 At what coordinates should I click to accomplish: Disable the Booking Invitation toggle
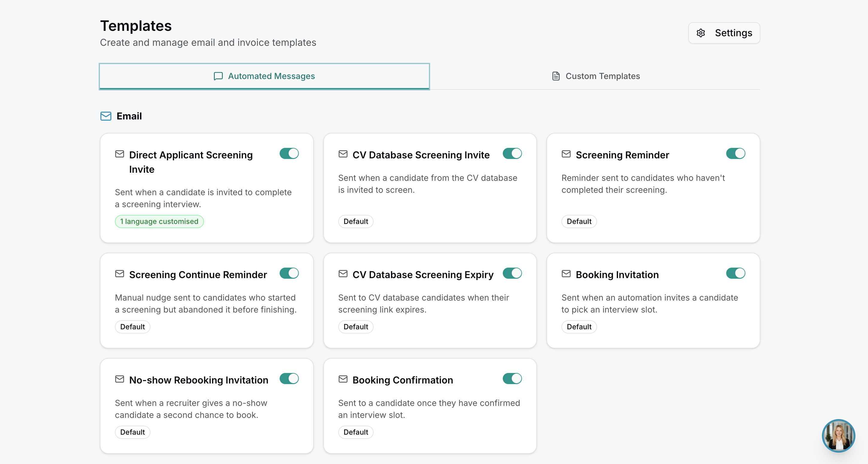point(735,273)
